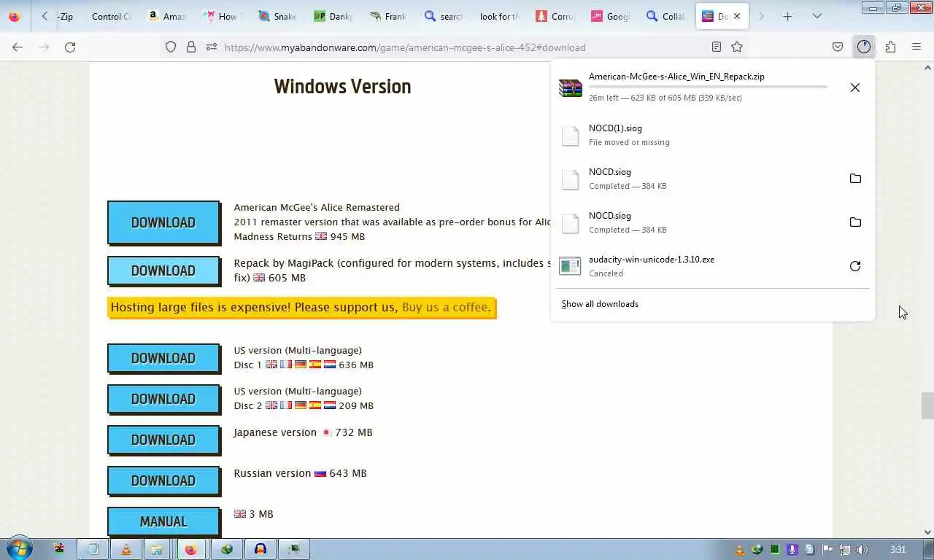Expand the list all tabs dropdown
Screen dimensions: 934x560
[817, 16]
